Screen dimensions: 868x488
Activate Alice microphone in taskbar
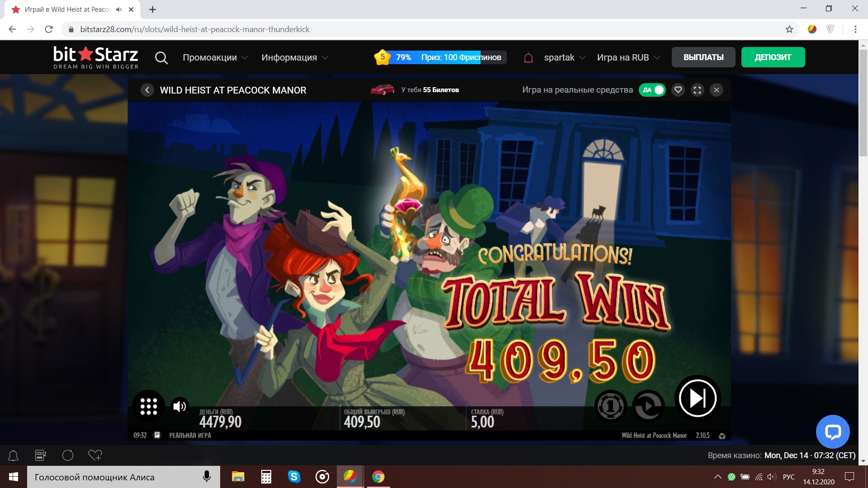207,477
